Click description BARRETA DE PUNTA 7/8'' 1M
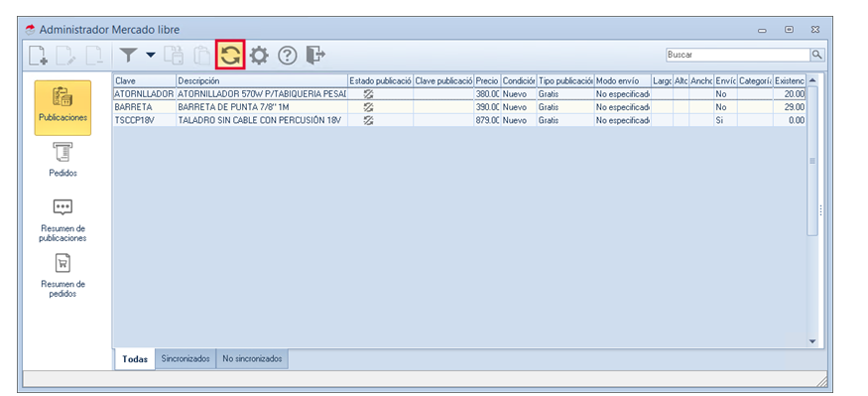 tap(262, 107)
